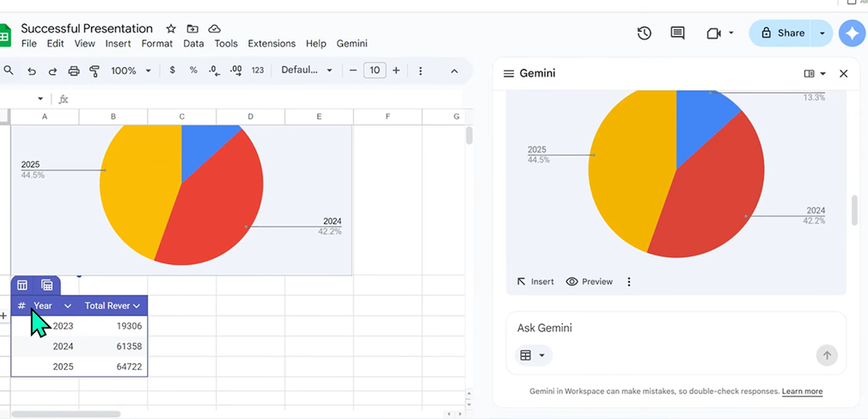Open the Tools menu
Viewport: 868px width, 419px height.
(226, 43)
